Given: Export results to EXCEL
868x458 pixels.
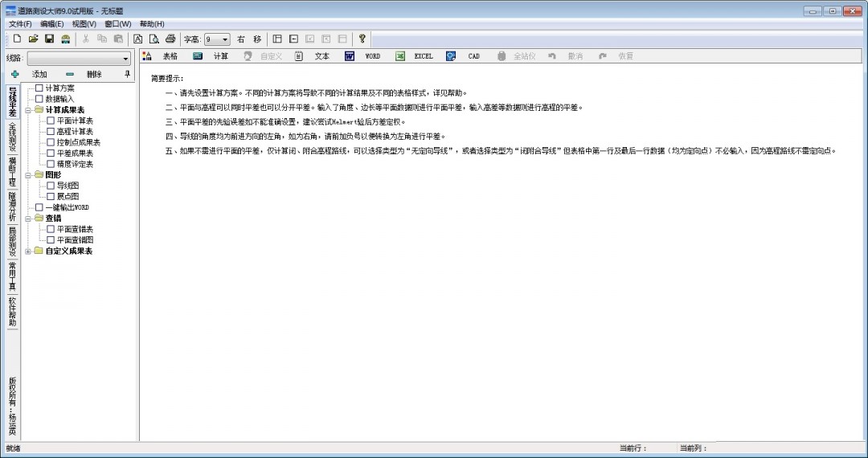Looking at the screenshot, I should tap(415, 56).
